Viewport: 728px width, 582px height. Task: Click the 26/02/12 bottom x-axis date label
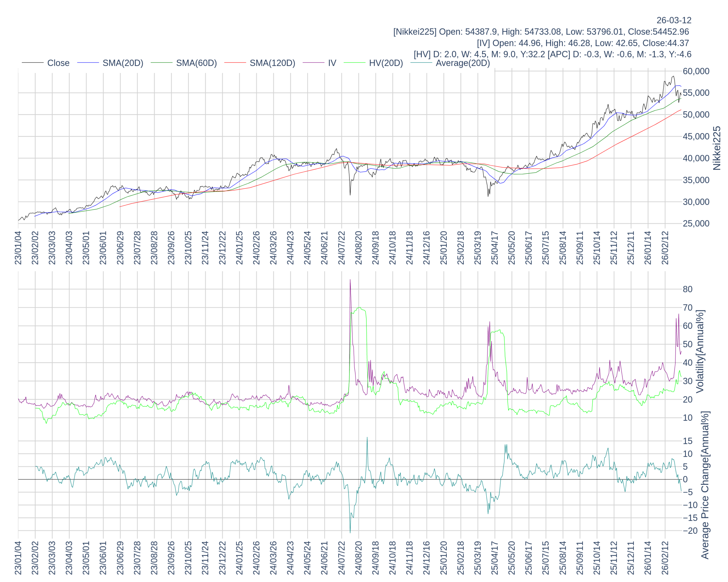point(665,558)
